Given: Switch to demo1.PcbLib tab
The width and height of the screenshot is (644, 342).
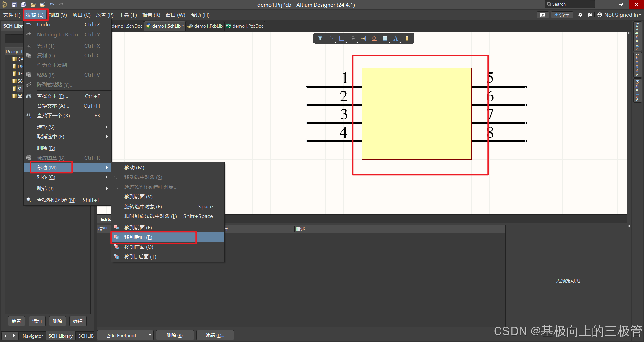Looking at the screenshot, I should (x=205, y=26).
